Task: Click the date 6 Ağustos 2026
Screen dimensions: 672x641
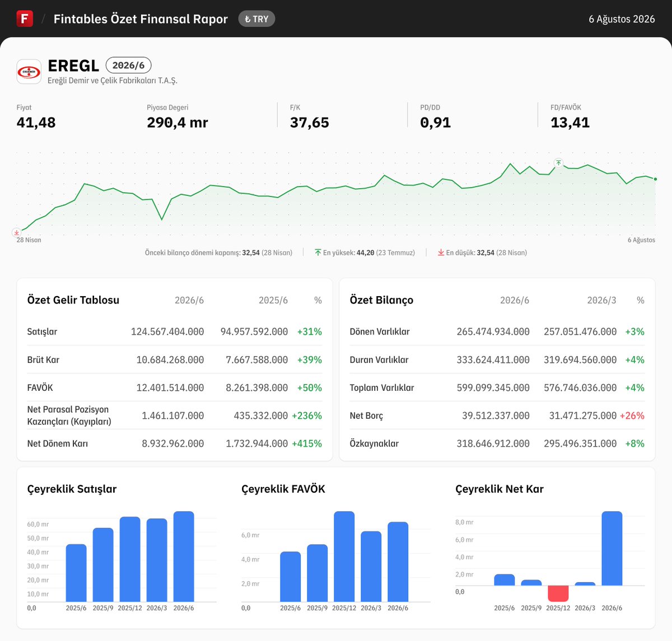Action: (x=622, y=19)
